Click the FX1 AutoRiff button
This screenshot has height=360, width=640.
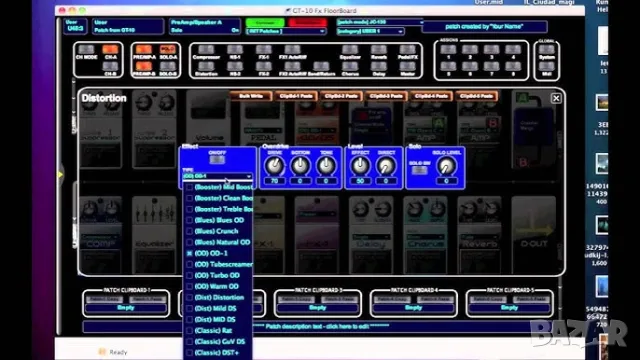click(x=292, y=50)
